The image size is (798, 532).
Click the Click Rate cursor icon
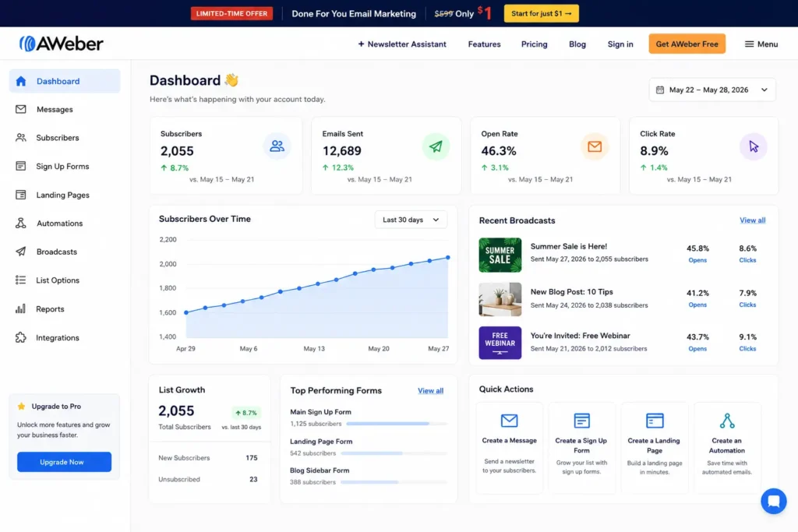tap(754, 146)
